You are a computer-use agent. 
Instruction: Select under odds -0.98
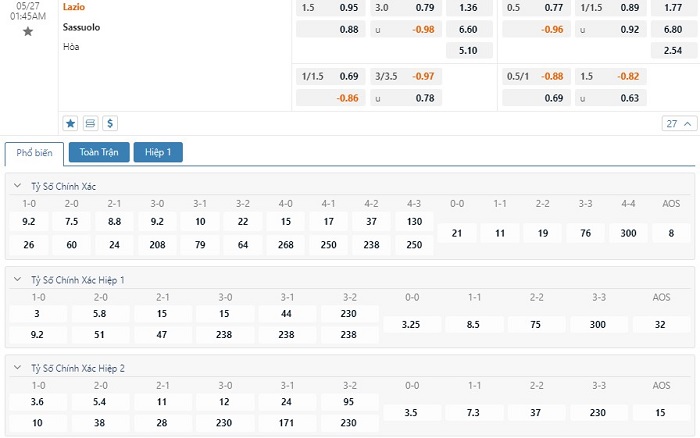coord(406,29)
